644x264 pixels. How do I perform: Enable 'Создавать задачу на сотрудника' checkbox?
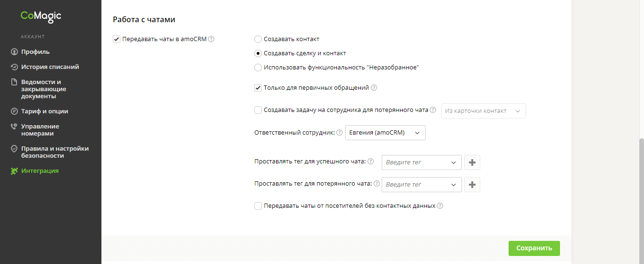pyautogui.click(x=258, y=110)
